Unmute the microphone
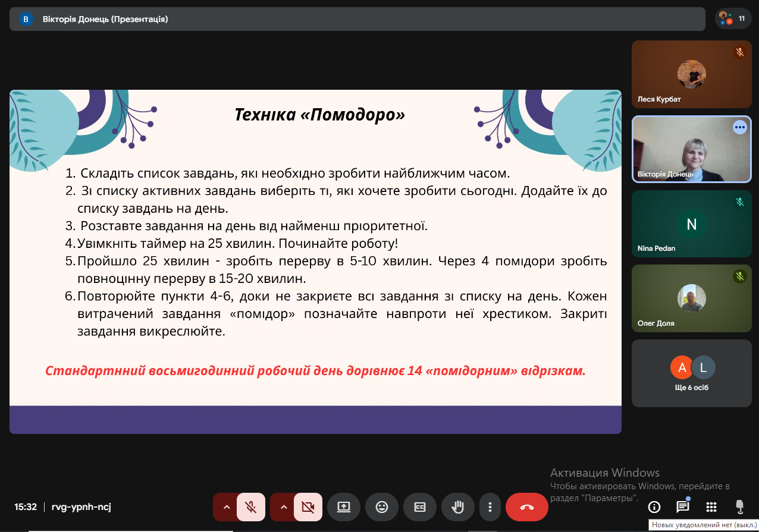 (251, 507)
